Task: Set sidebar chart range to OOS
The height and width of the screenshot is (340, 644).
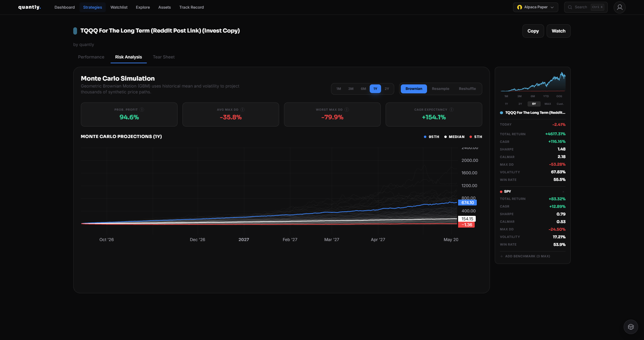Action: click(559, 97)
